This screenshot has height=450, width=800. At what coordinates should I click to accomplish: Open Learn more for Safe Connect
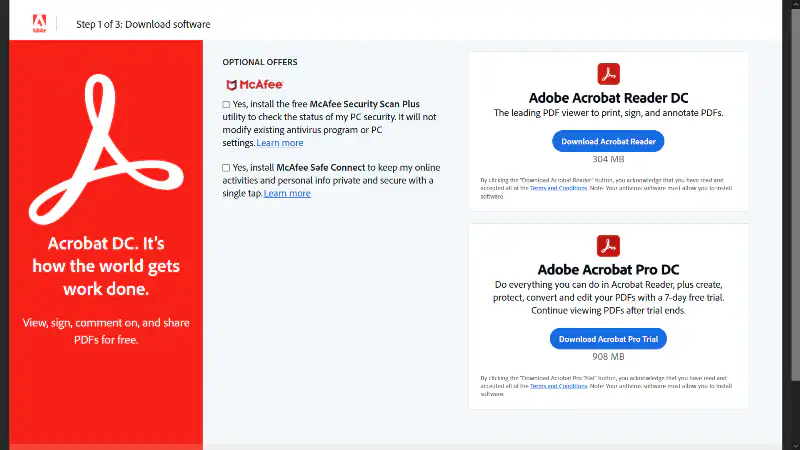[287, 193]
